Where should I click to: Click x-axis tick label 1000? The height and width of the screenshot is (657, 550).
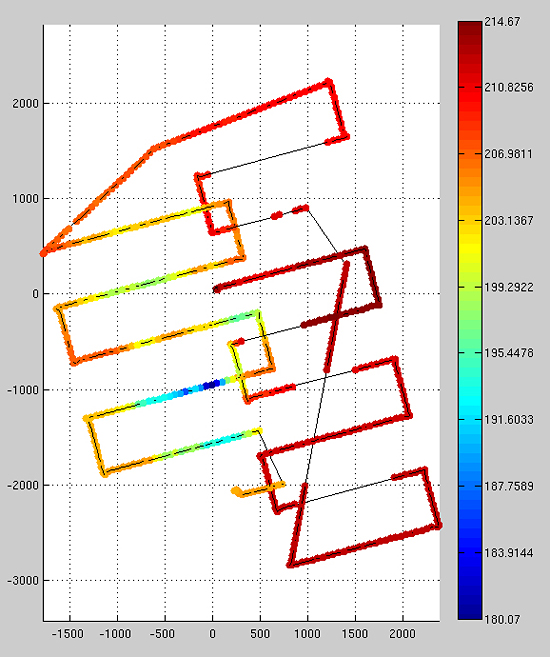[307, 633]
